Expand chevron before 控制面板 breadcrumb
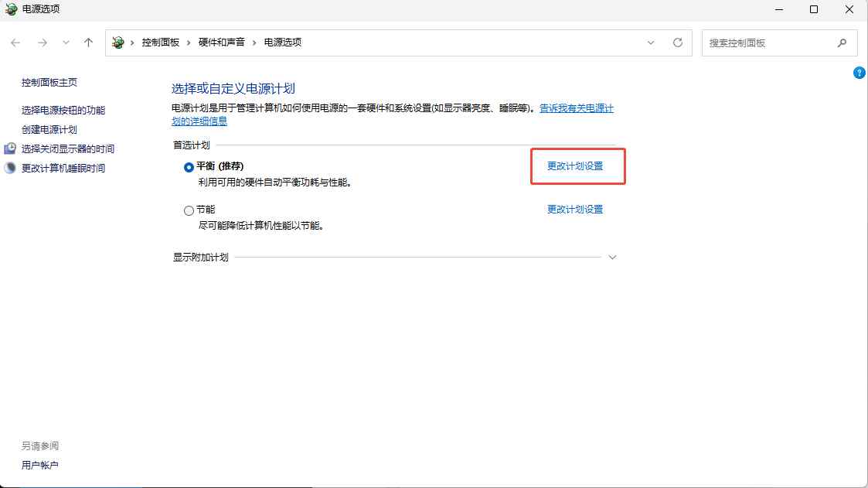The width and height of the screenshot is (868, 488). coord(132,43)
